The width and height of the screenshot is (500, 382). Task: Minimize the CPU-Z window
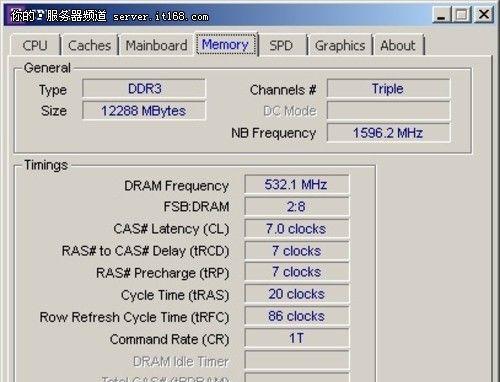click(x=441, y=15)
